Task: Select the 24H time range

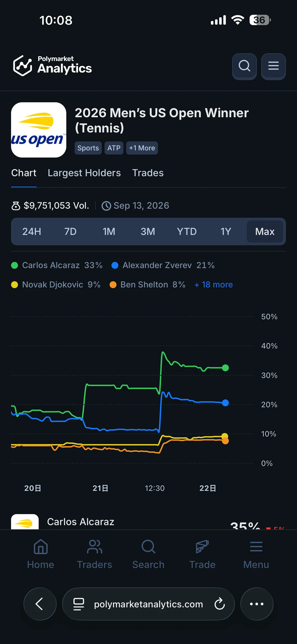Action: point(32,231)
